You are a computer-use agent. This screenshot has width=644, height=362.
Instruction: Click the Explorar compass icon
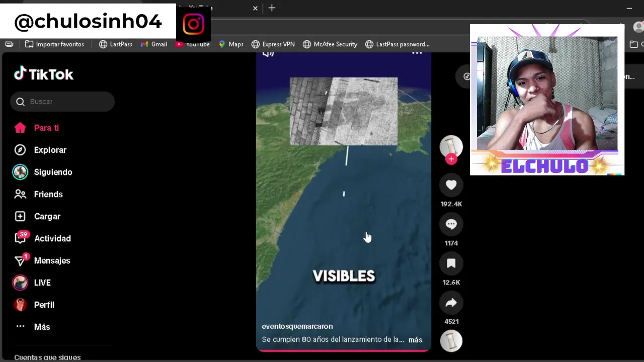pos(20,150)
